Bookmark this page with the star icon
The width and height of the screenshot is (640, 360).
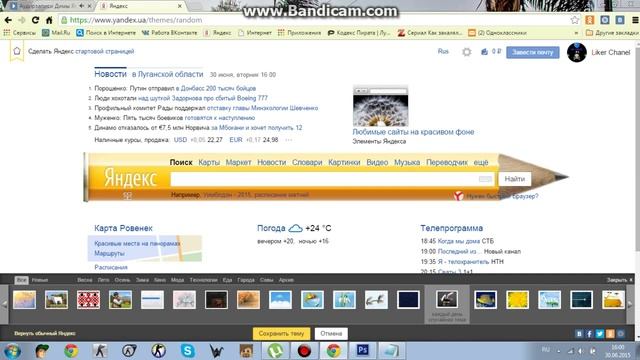point(575,20)
